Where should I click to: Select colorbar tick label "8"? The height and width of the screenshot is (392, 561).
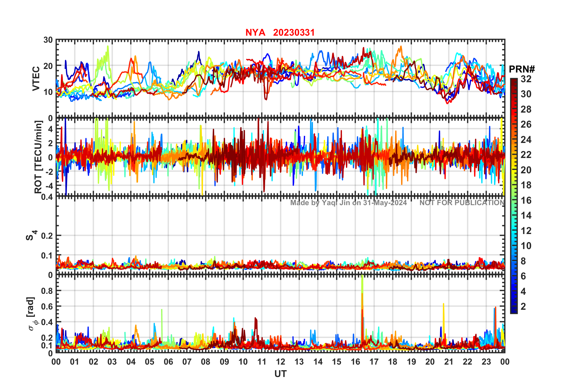coord(523,261)
